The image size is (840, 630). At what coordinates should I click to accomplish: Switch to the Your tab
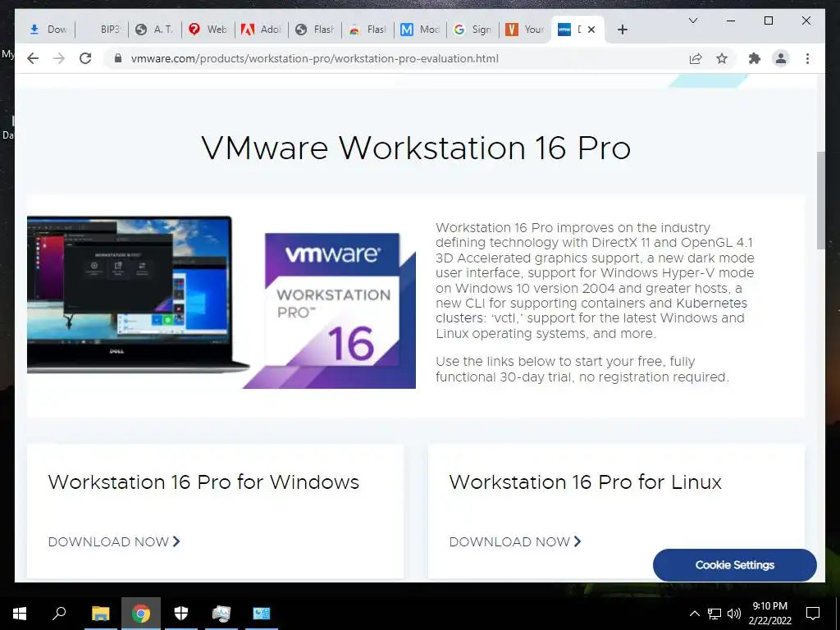[x=525, y=30]
